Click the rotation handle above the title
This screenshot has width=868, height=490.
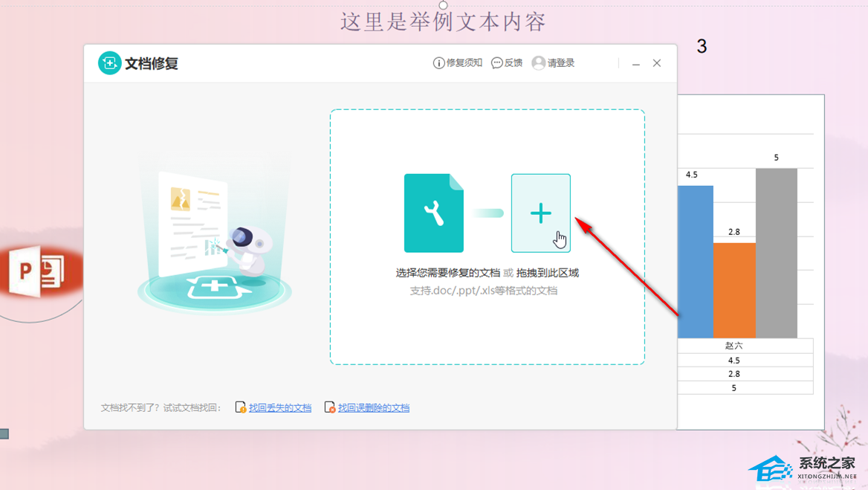(443, 4)
